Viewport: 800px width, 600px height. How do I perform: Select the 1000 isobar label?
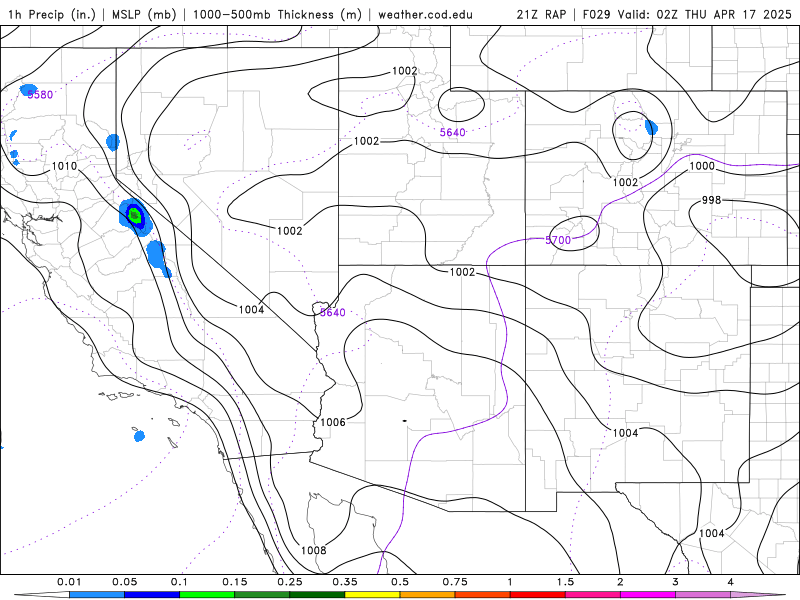(702, 166)
